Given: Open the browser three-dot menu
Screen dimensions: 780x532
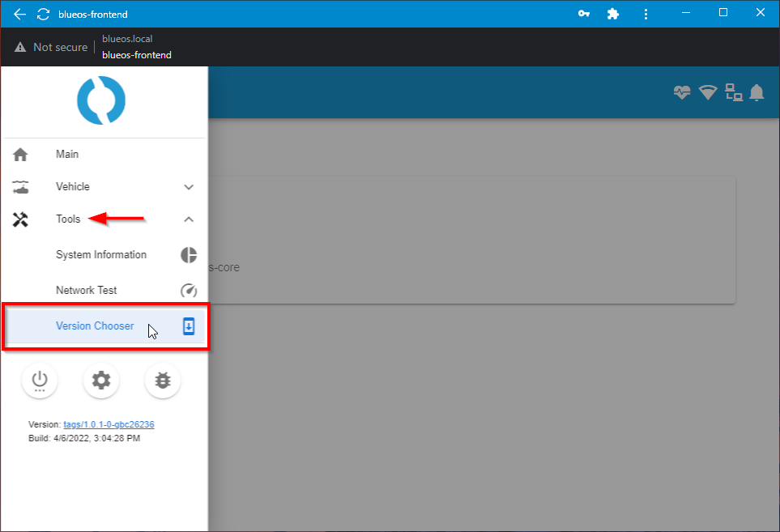Looking at the screenshot, I should pos(646,13).
